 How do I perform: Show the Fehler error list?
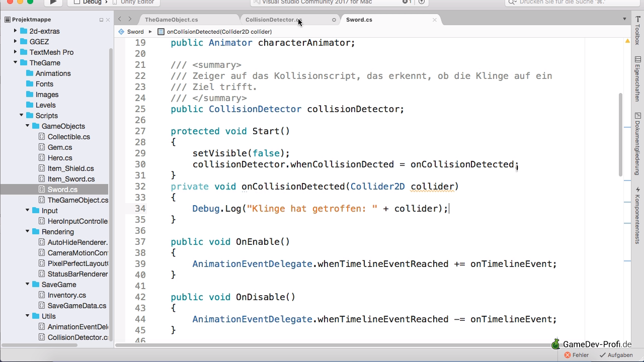pyautogui.click(x=577, y=355)
